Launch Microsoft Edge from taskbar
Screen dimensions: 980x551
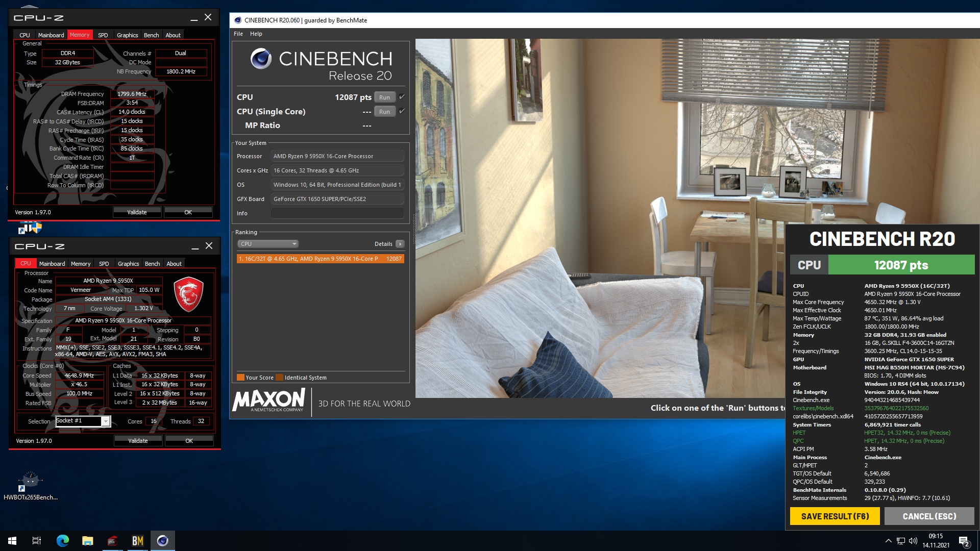pyautogui.click(x=62, y=541)
